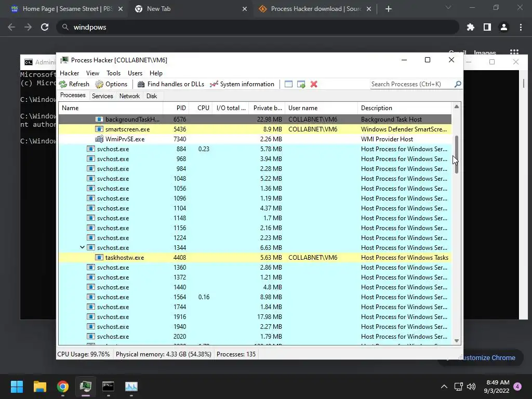
Task: Open a new Chrome tab with plus
Action: coord(389,9)
